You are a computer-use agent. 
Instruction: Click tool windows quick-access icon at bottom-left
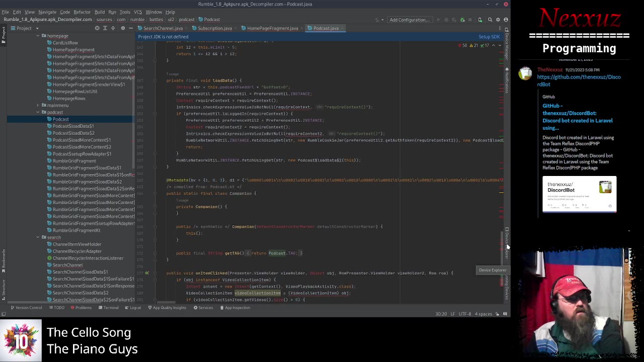(4, 314)
